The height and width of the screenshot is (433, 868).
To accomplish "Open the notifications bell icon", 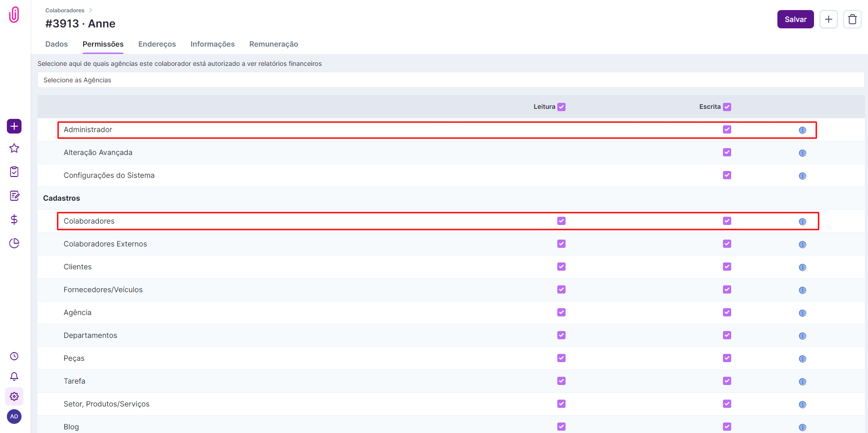I will coord(14,376).
